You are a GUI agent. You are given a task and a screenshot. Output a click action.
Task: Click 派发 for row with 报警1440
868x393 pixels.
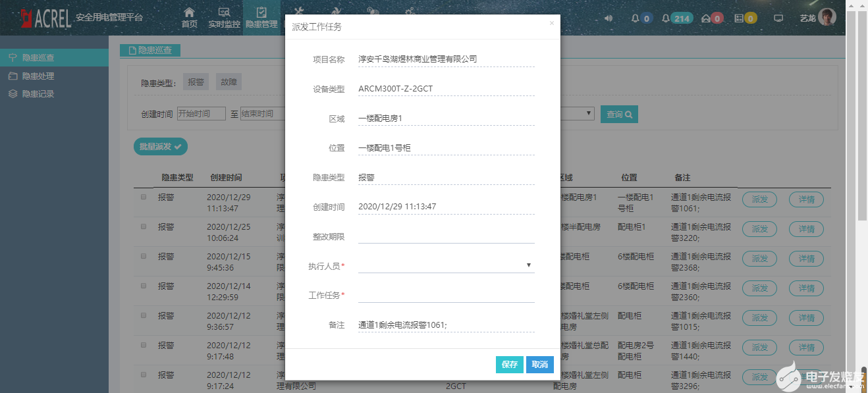coord(759,348)
